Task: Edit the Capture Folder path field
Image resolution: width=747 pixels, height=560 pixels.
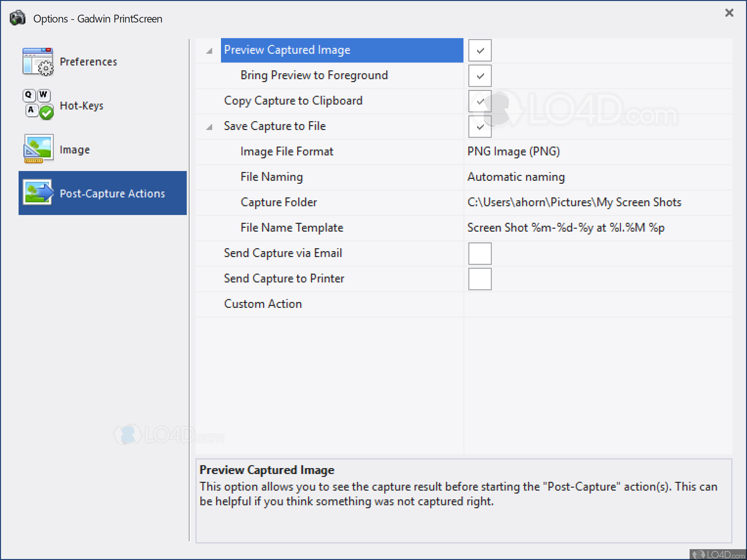Action: point(574,202)
